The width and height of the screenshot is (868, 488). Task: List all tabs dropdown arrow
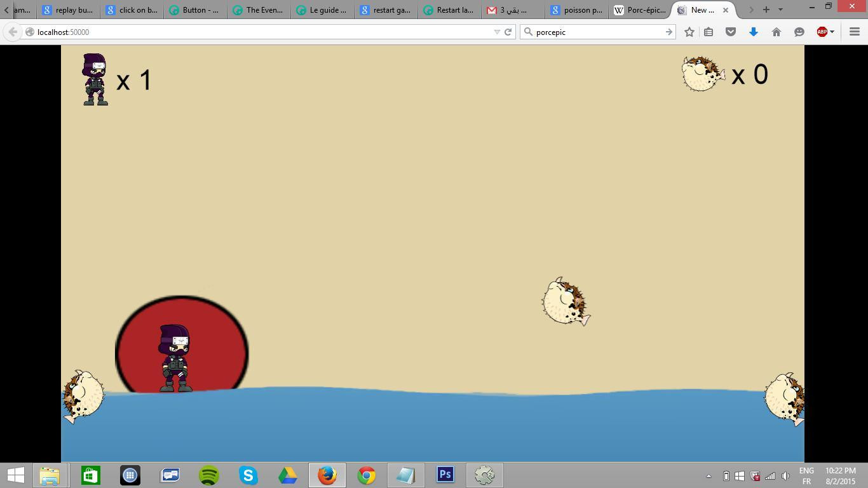click(x=780, y=10)
